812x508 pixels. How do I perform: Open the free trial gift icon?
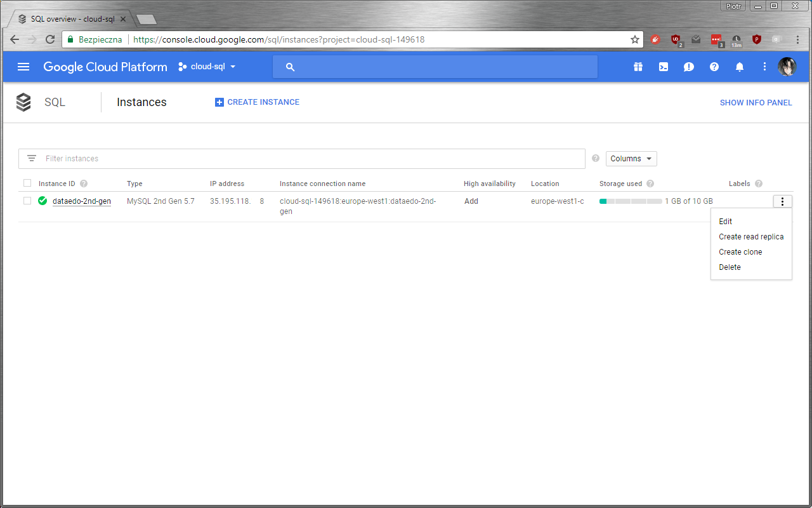(638, 67)
